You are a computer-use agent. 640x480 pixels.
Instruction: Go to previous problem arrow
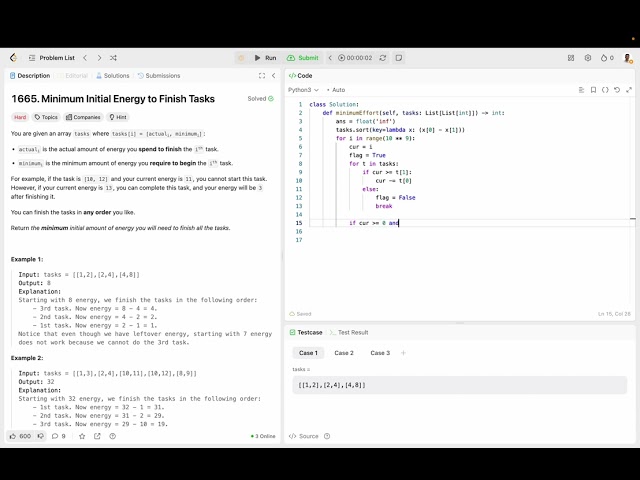click(85, 58)
